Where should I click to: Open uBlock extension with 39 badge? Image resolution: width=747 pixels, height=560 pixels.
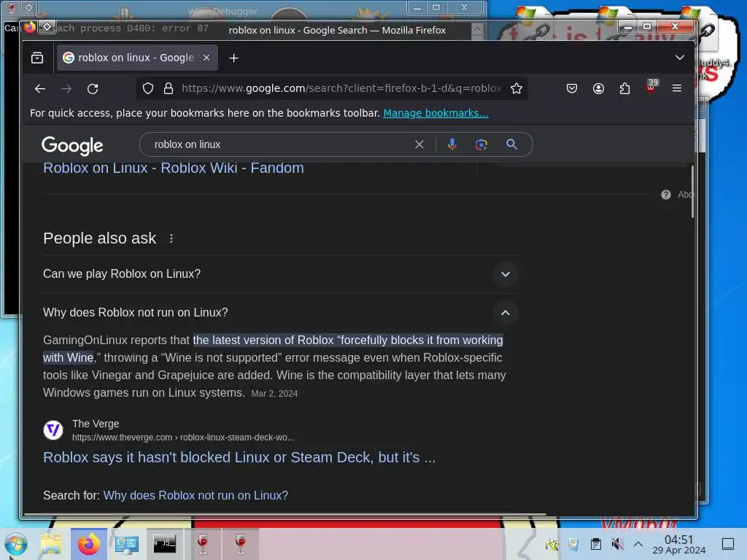(651, 87)
